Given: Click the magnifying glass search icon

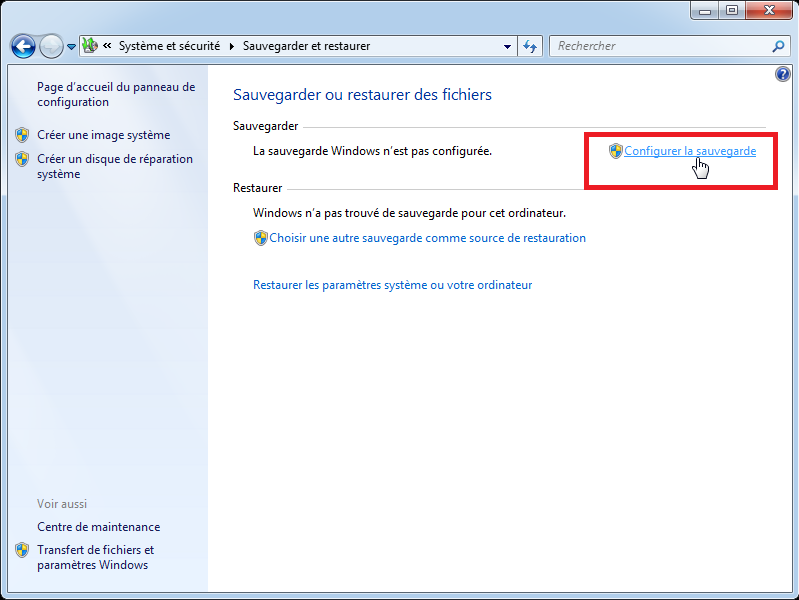Looking at the screenshot, I should point(778,46).
